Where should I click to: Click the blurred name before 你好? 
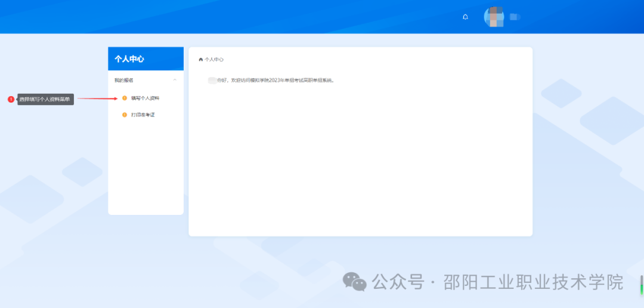[x=212, y=80]
